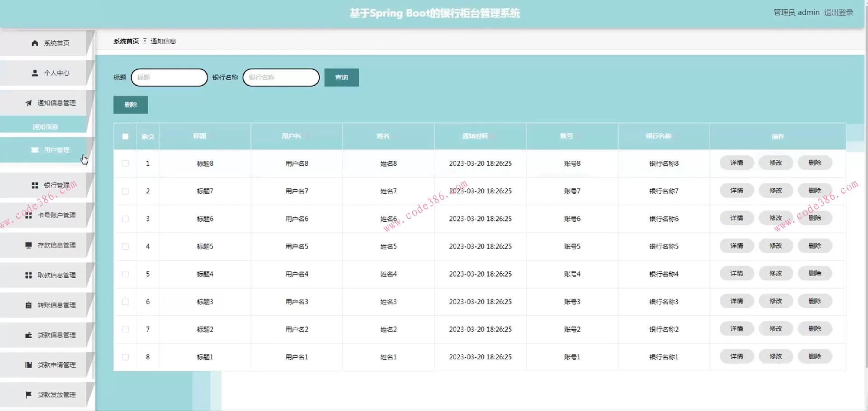Screen dimensions: 868x411
Task: Open 贷款申请管理 via its book icon
Action: [28, 364]
